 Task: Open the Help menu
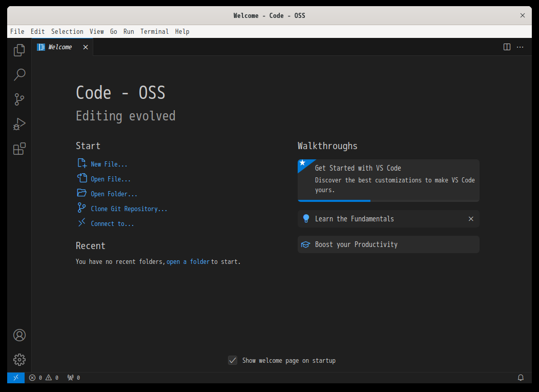(182, 32)
